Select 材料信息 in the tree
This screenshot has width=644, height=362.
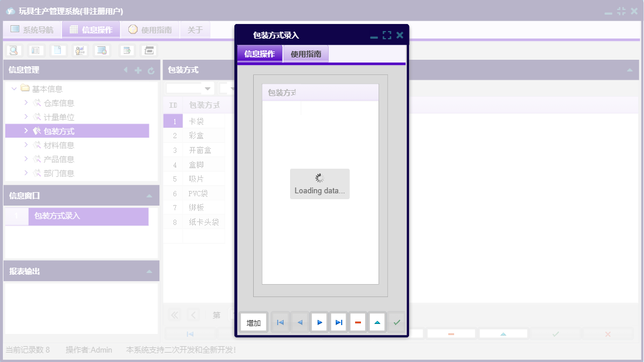(59, 145)
